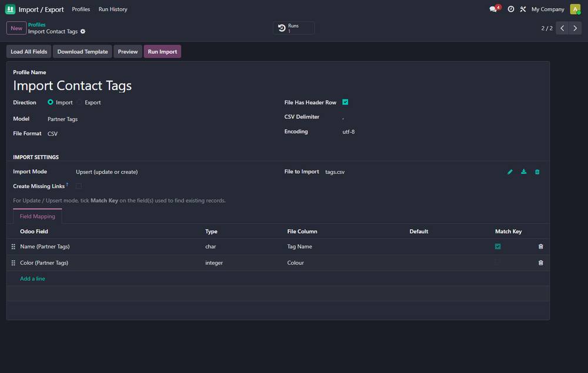588x373 pixels.
Task: Delete the Color (Partner Tags) mapping row
Action: coord(541,263)
